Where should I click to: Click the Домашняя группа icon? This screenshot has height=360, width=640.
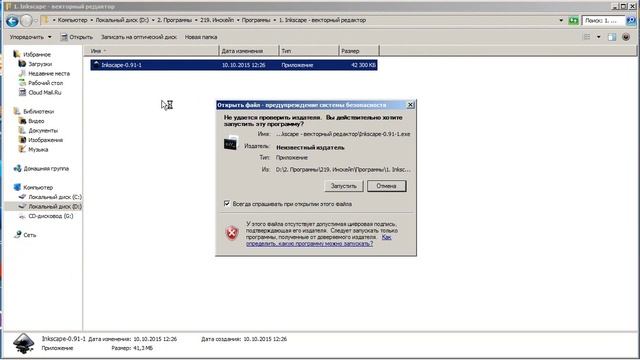17,169
